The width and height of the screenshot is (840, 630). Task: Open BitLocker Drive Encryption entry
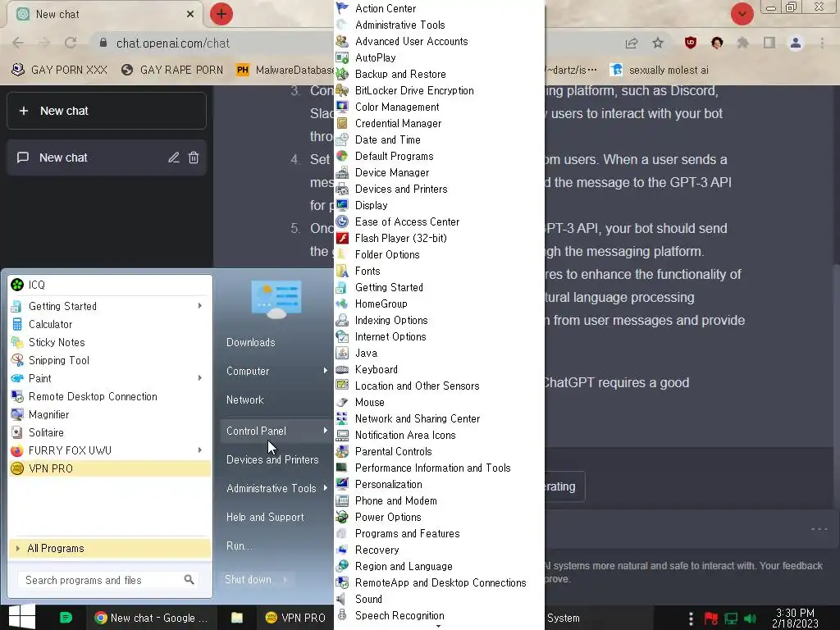coord(414,90)
